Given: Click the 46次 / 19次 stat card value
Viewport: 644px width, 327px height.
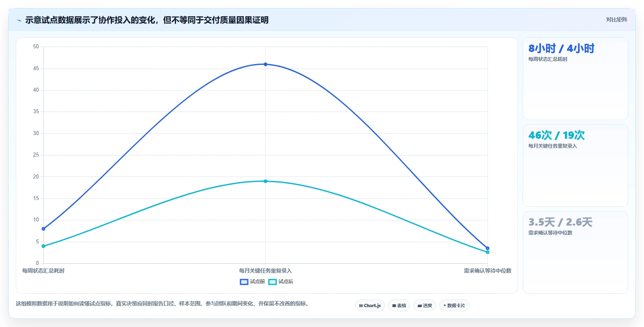Looking at the screenshot, I should [556, 135].
